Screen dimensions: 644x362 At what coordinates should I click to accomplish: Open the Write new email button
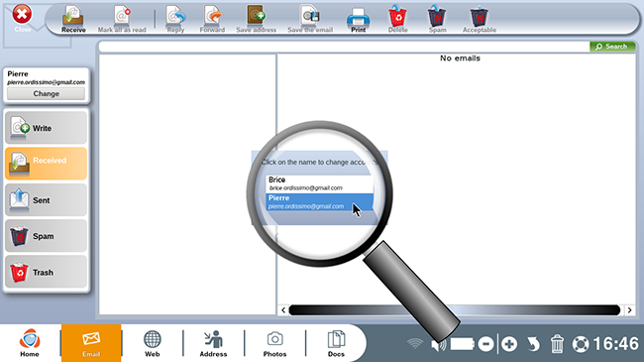click(x=46, y=128)
